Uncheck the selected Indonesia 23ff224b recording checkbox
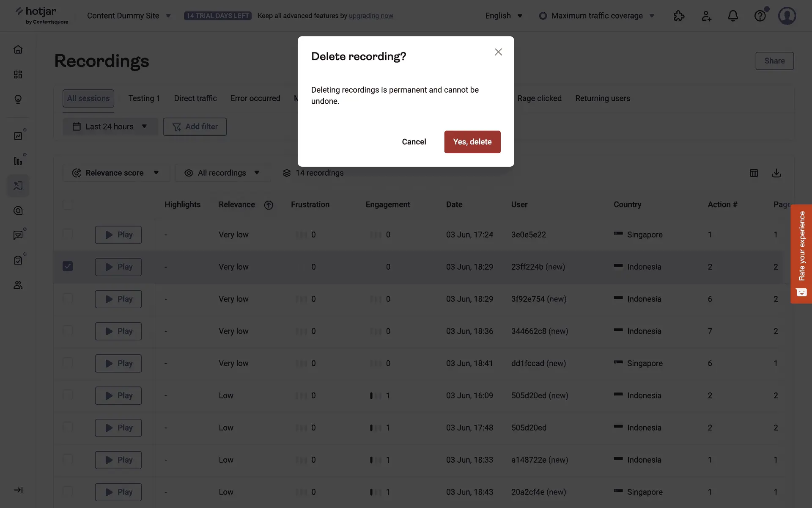 (x=68, y=266)
